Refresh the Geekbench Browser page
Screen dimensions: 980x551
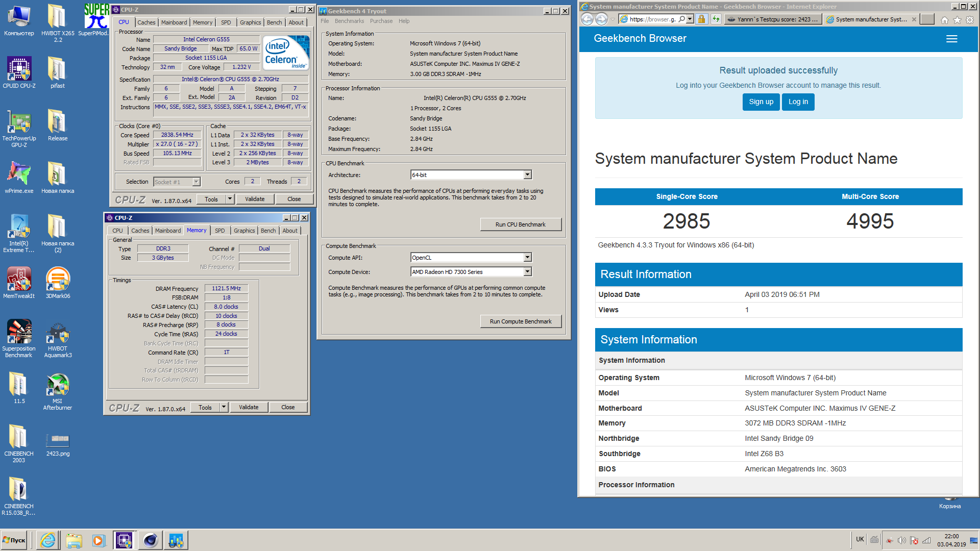pos(716,19)
